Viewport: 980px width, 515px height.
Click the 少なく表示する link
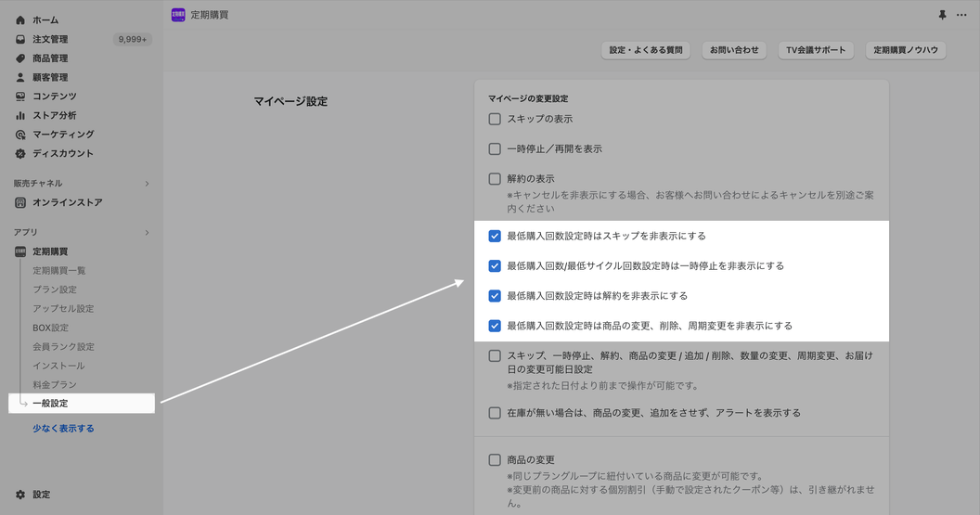pos(63,429)
